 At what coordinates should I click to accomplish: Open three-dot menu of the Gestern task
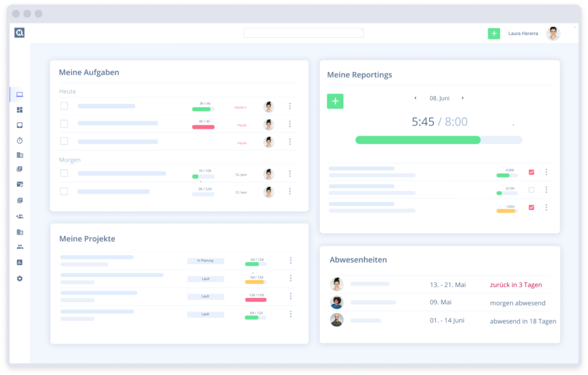point(290,106)
